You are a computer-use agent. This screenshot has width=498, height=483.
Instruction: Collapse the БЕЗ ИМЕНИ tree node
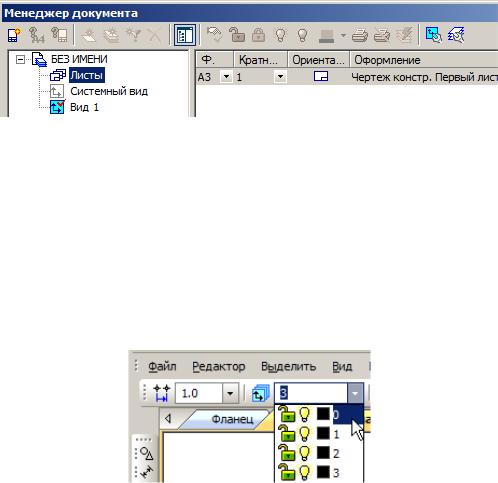coord(20,60)
